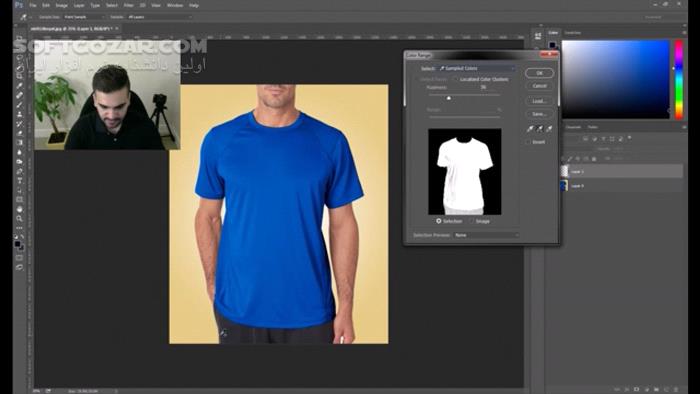
Task: Open the Select menu
Action: 112,5
